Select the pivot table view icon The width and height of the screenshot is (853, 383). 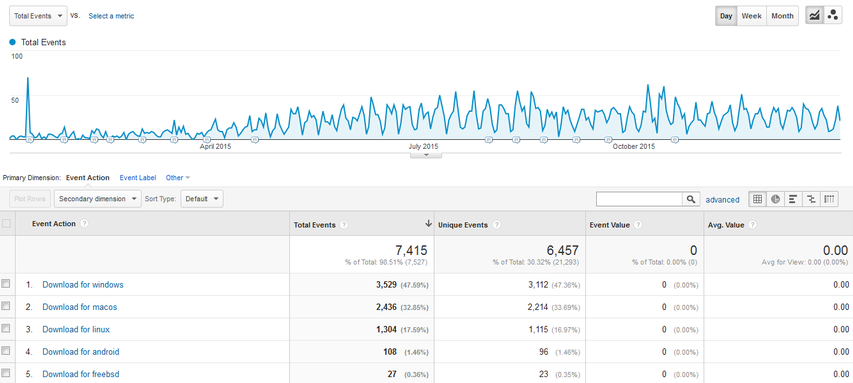point(829,199)
